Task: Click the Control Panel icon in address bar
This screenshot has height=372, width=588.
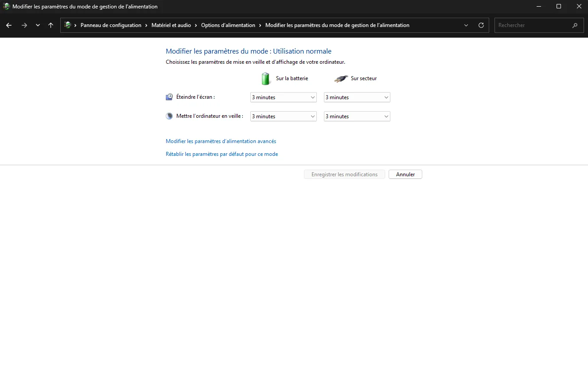Action: (x=68, y=25)
